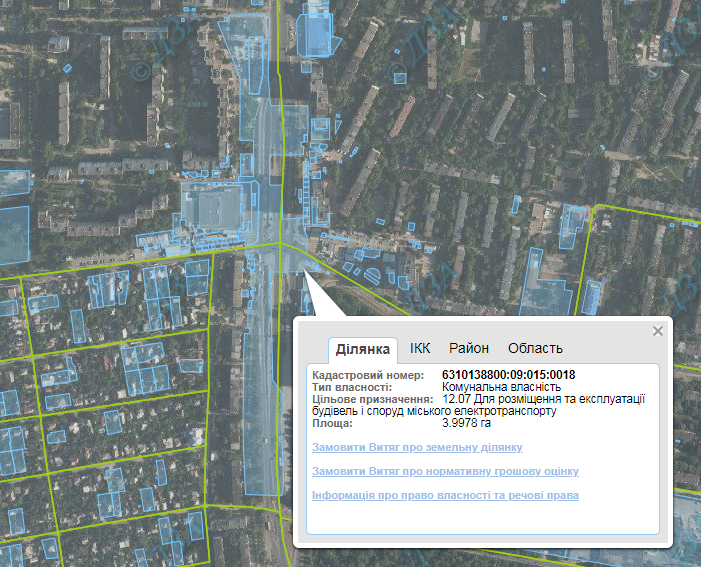The width and height of the screenshot is (701, 567).
Task: Select the Ділянка tab
Action: pos(363,349)
